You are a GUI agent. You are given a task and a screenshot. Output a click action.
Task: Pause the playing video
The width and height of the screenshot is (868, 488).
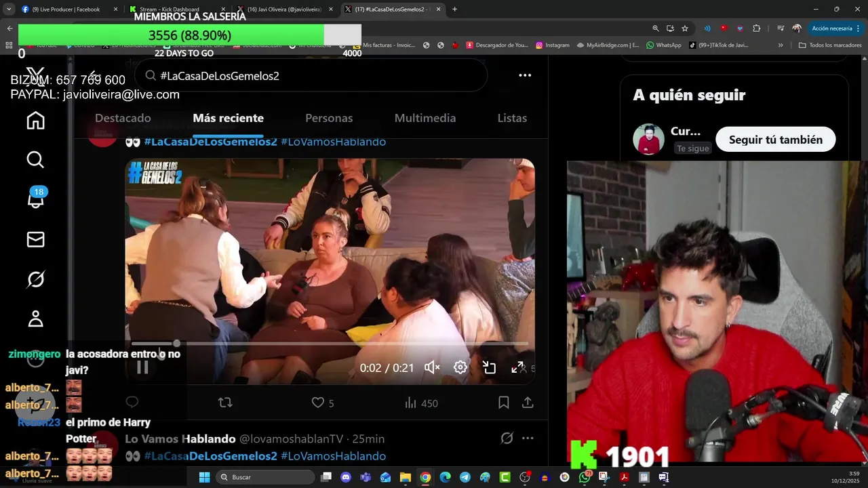pyautogui.click(x=142, y=367)
